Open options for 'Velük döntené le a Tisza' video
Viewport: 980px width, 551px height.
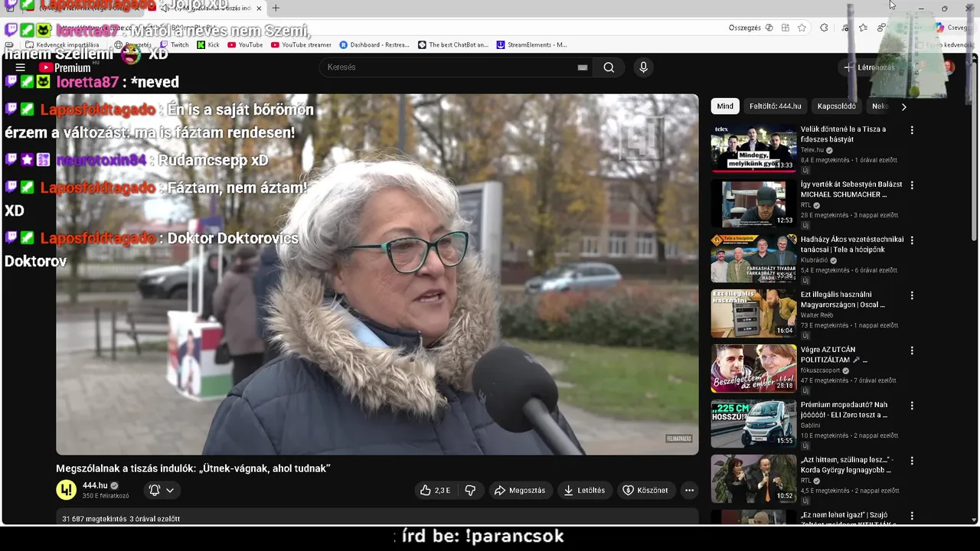[x=912, y=130]
